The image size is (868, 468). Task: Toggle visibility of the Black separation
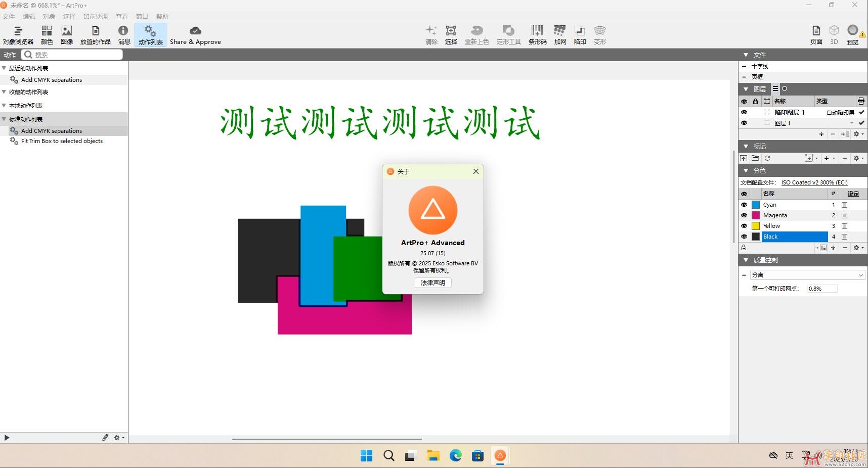click(x=744, y=237)
